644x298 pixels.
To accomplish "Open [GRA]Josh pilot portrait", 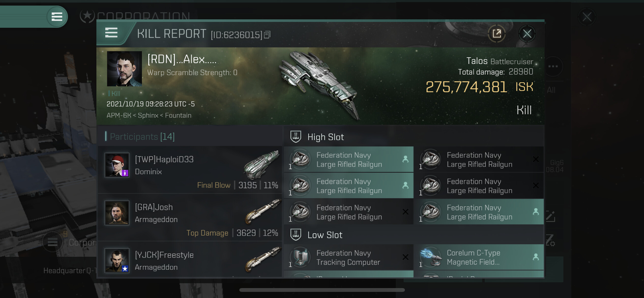I will [x=117, y=213].
